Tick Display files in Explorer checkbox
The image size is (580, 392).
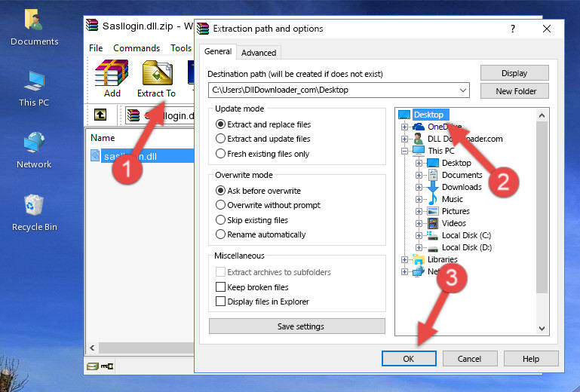[221, 302]
